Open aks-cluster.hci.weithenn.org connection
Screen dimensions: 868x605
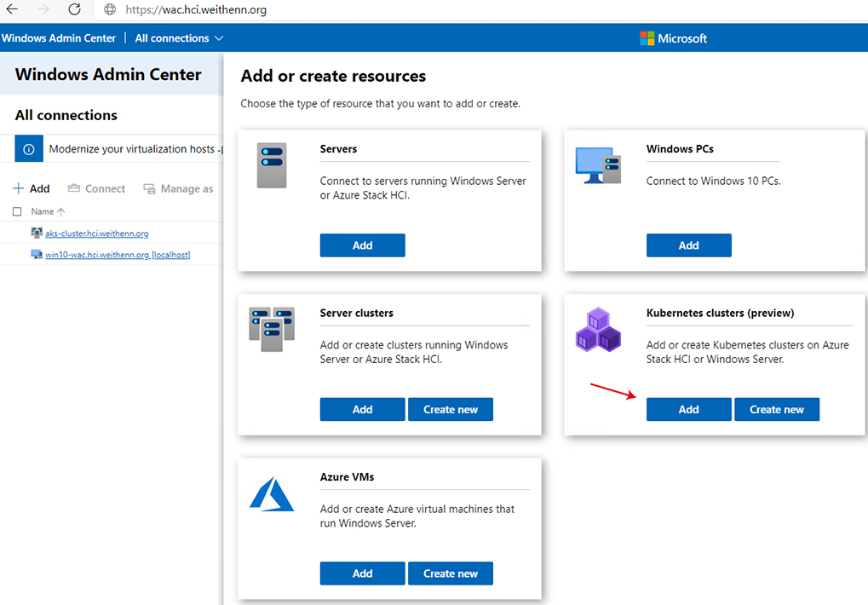(97, 233)
